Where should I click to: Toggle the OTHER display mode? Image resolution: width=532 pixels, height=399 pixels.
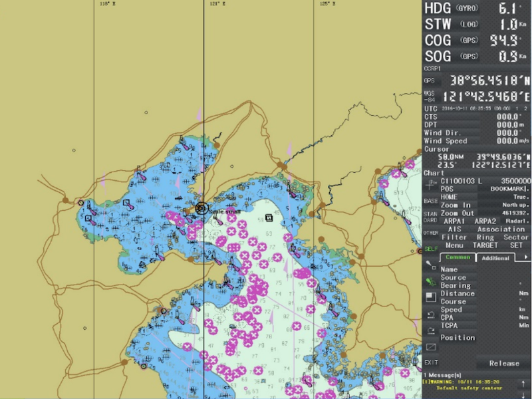tap(430, 233)
